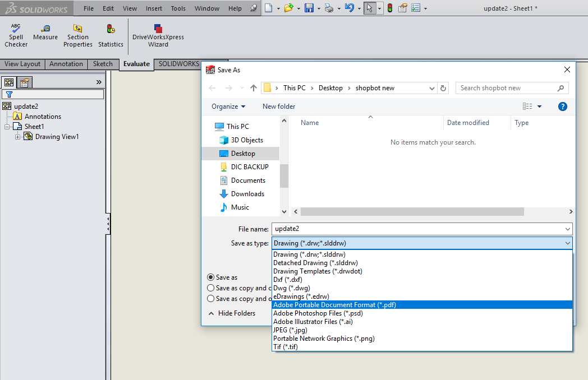
Task: Launch DriveWorksXpress Wizard
Action: [158, 36]
